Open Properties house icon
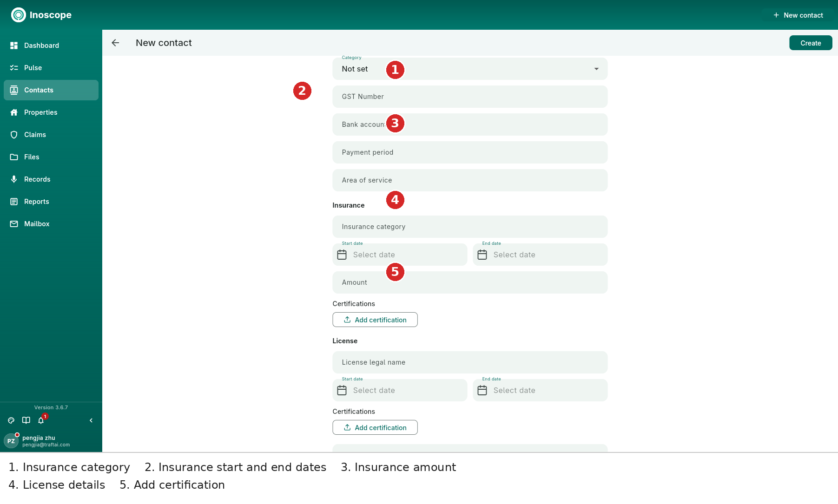 pyautogui.click(x=14, y=112)
